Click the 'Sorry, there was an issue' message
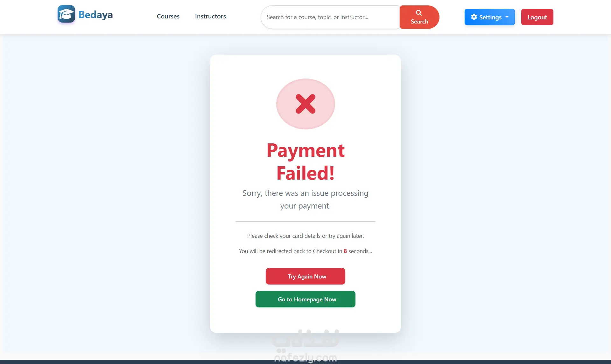 [305, 199]
